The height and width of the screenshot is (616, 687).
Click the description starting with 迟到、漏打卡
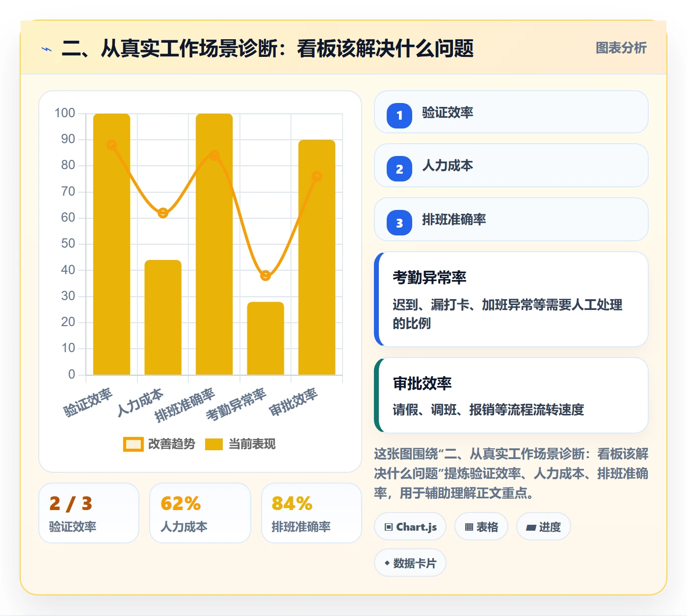[507, 314]
